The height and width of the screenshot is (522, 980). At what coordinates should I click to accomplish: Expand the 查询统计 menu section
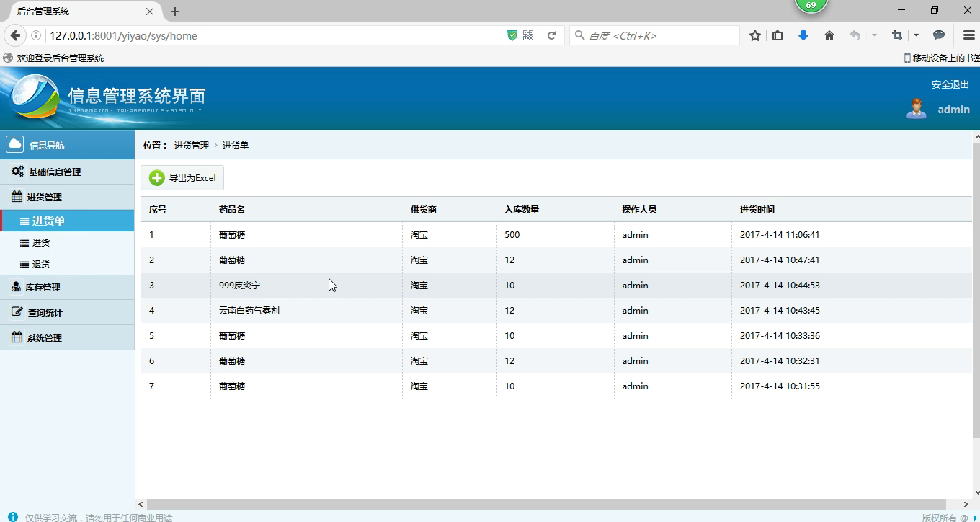pos(67,312)
